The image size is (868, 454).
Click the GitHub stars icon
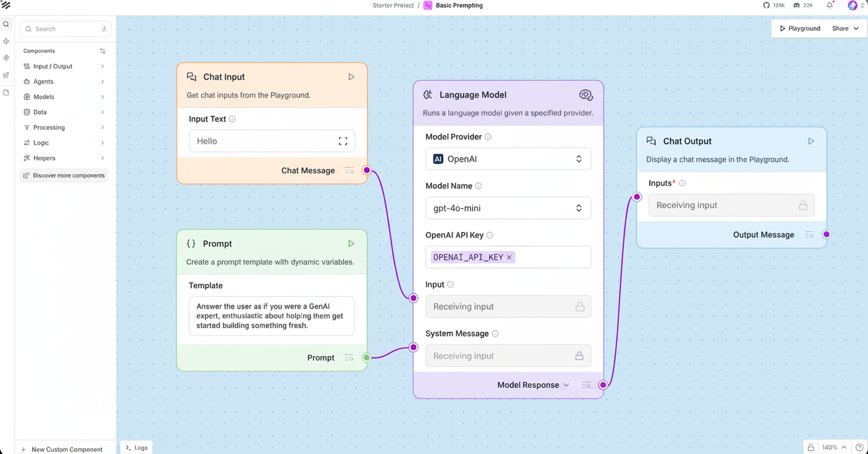pos(766,6)
